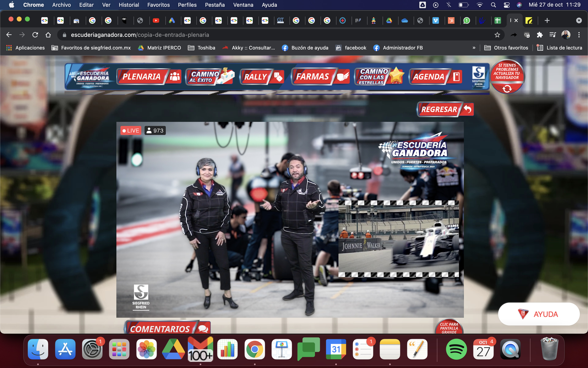Open the Perfiles menu
The image size is (588, 368).
[x=187, y=5]
